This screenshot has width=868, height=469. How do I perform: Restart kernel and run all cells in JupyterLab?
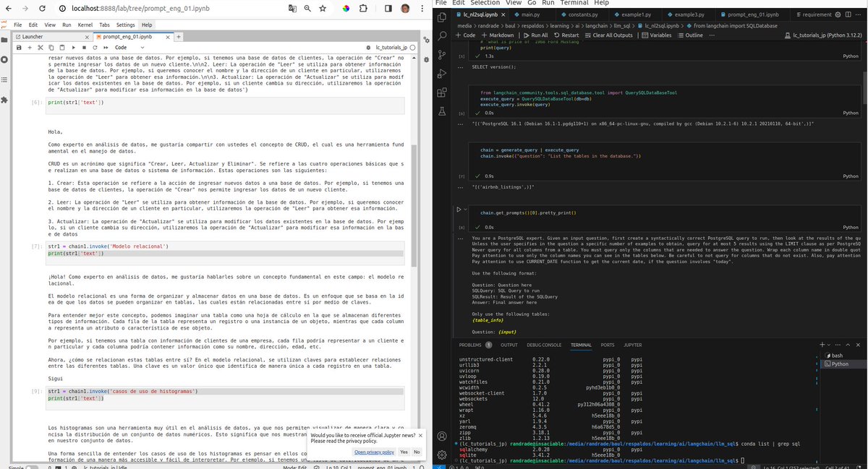point(106,47)
